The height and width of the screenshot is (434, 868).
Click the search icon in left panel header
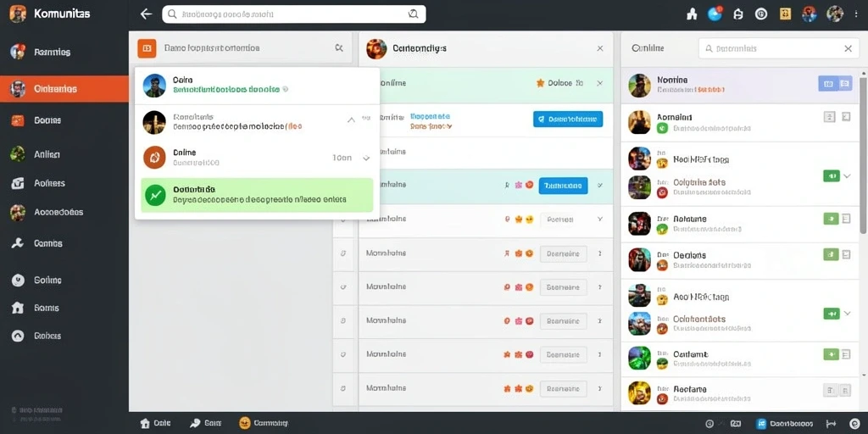(x=339, y=48)
